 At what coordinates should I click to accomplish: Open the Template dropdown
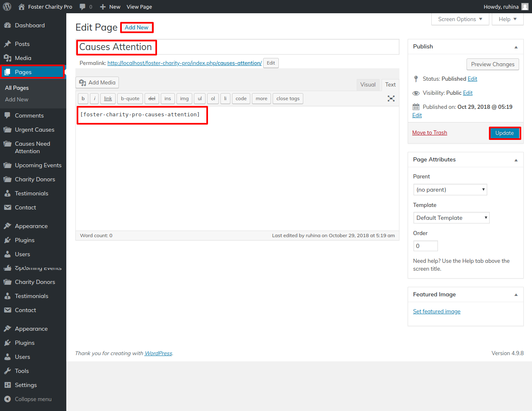(451, 218)
